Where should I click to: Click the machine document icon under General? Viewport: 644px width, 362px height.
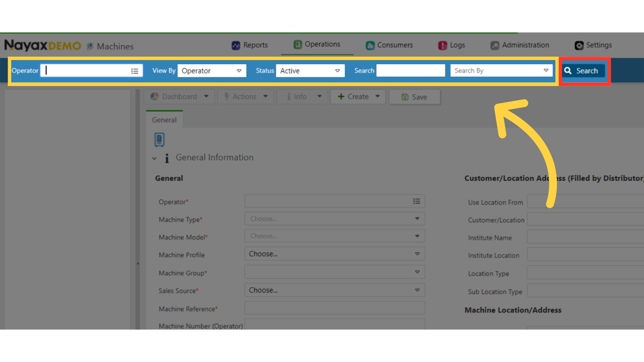(x=159, y=140)
